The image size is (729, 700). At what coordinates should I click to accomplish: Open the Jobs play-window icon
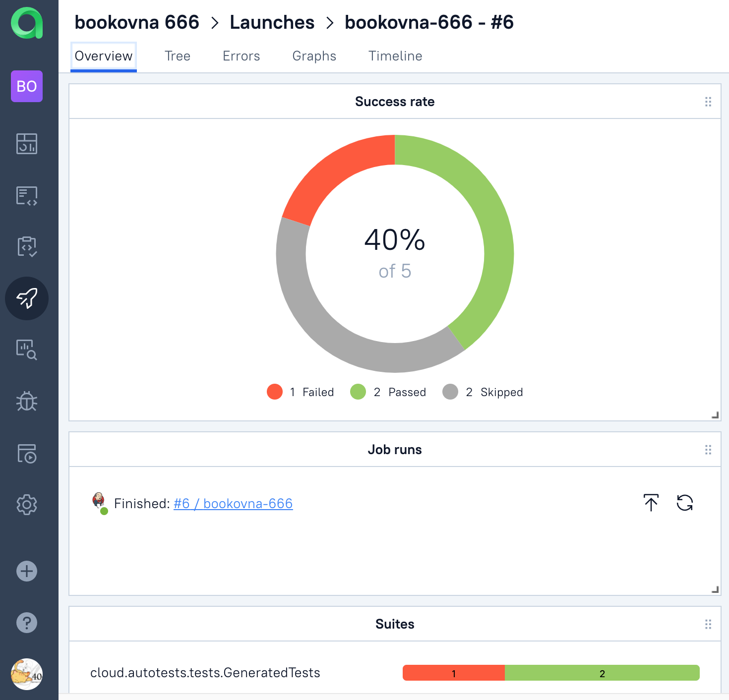[27, 453]
